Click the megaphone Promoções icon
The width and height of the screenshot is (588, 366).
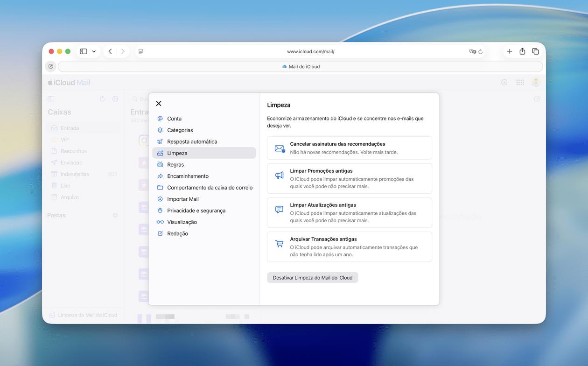(x=279, y=176)
